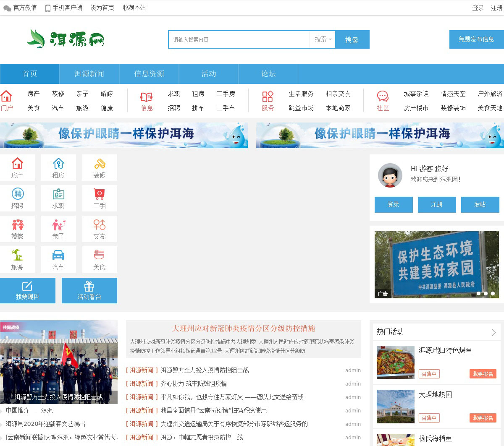
Task: Expand 热门活动 with the arrow chevron
Action: (x=493, y=332)
